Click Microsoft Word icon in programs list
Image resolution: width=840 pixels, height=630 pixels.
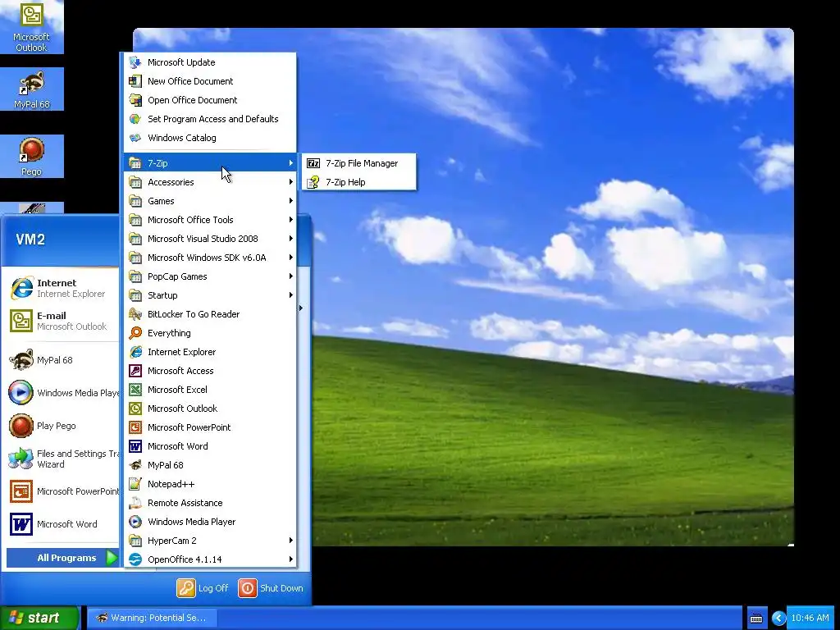pyautogui.click(x=135, y=446)
